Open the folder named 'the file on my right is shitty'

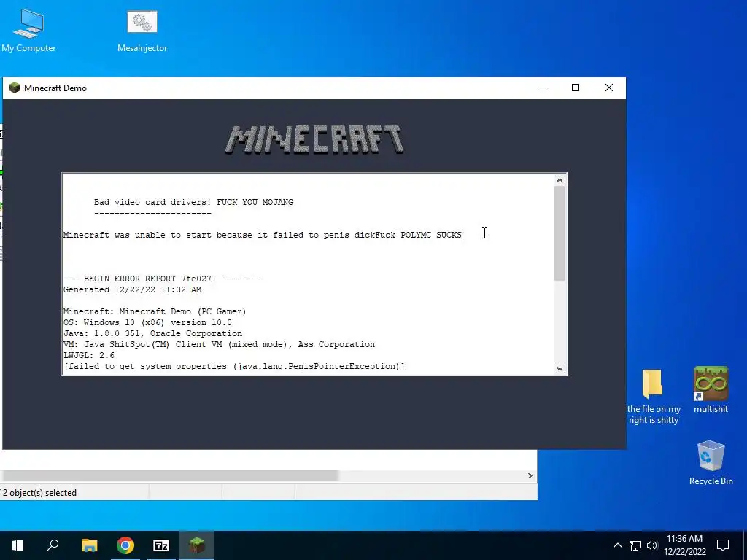click(653, 396)
